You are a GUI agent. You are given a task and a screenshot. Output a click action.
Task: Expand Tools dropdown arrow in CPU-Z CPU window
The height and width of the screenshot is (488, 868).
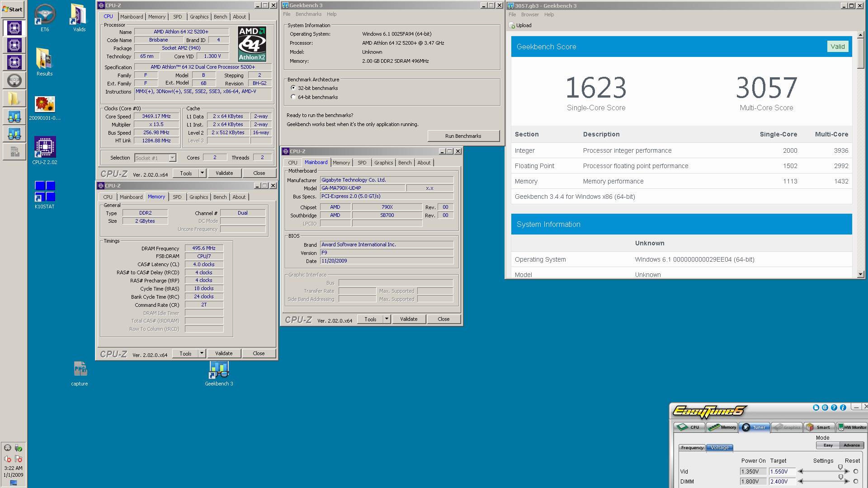pyautogui.click(x=202, y=173)
